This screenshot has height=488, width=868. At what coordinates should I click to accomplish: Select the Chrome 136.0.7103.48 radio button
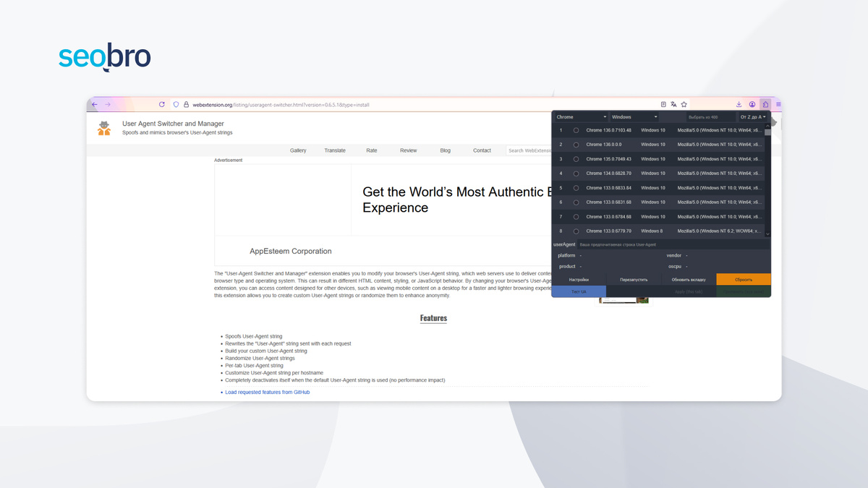576,130
